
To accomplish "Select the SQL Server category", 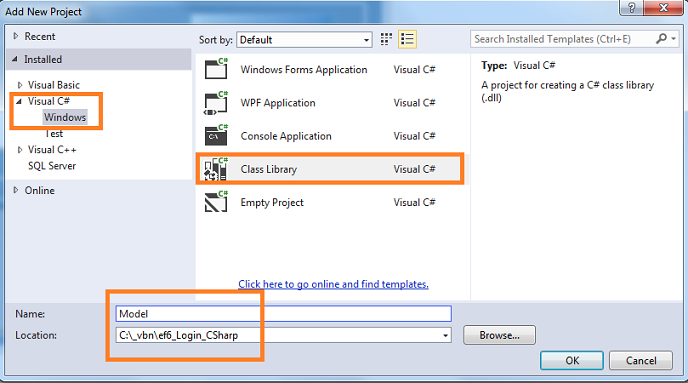I will click(52, 166).
